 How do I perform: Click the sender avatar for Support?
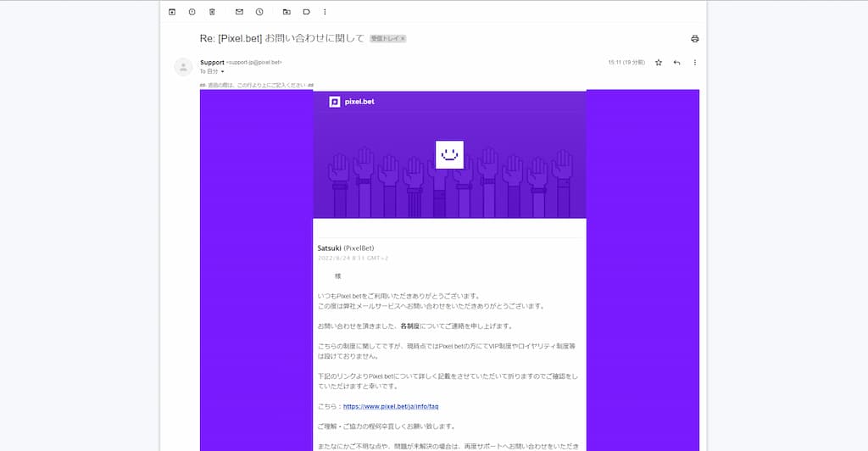183,67
